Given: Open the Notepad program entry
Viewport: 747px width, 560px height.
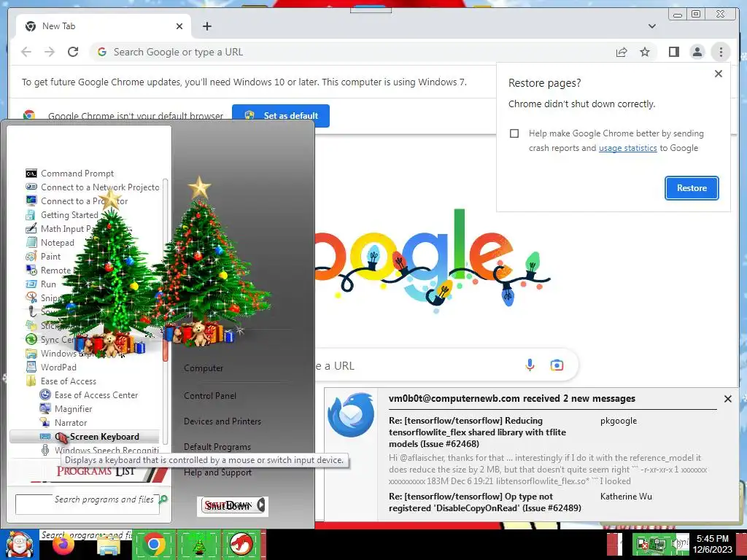Looking at the screenshot, I should tap(50, 242).
